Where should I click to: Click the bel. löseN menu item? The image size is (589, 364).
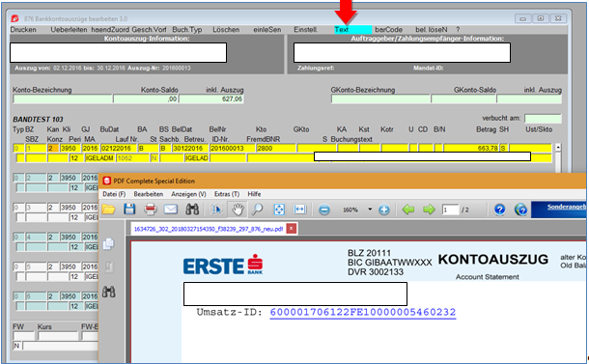pos(432,29)
